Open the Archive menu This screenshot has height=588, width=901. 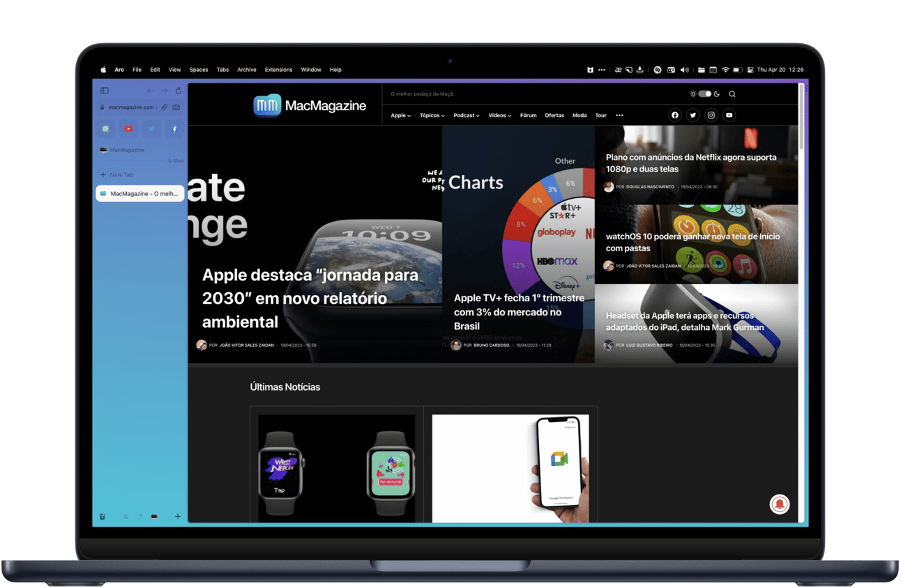click(247, 70)
